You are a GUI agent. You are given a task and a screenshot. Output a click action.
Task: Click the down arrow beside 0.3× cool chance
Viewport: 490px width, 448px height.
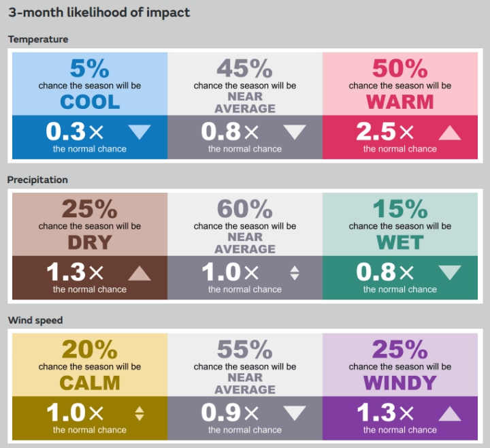[x=140, y=132]
